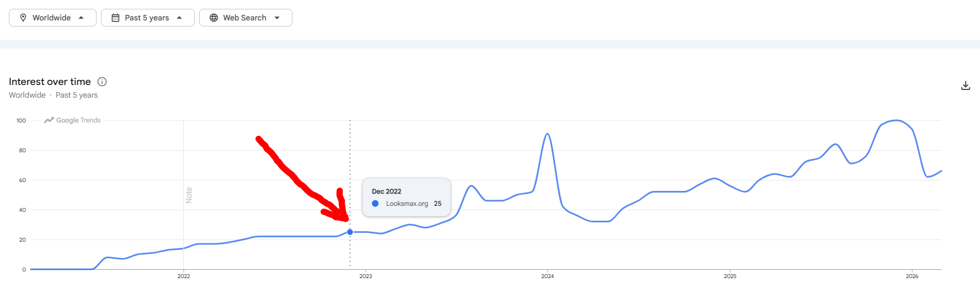Click the 2023 label on the x-axis
980x293 pixels.
365,276
